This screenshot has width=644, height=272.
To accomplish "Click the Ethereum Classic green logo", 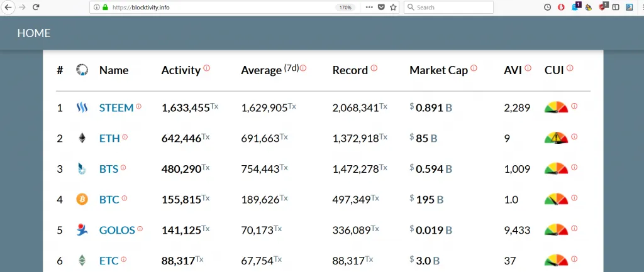I will 82,260.
